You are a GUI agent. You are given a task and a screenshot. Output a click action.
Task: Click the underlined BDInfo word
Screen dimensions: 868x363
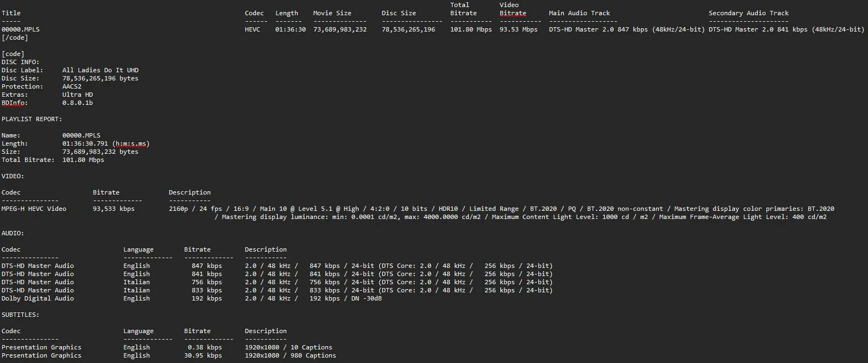pyautogui.click(x=12, y=103)
